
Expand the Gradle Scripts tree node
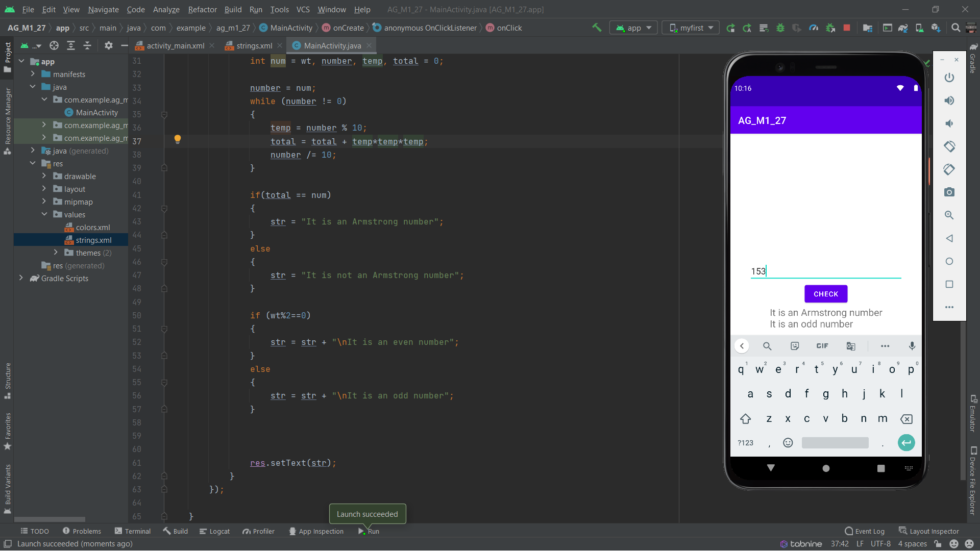pos(21,278)
